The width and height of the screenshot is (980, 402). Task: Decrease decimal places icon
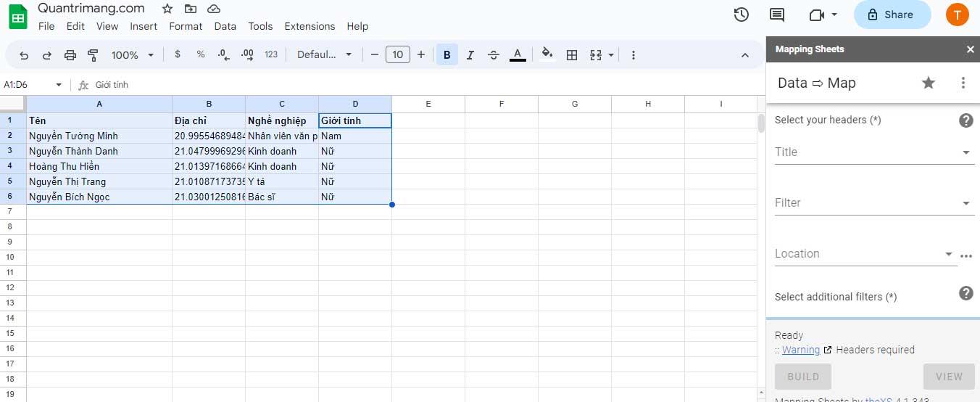coord(224,54)
